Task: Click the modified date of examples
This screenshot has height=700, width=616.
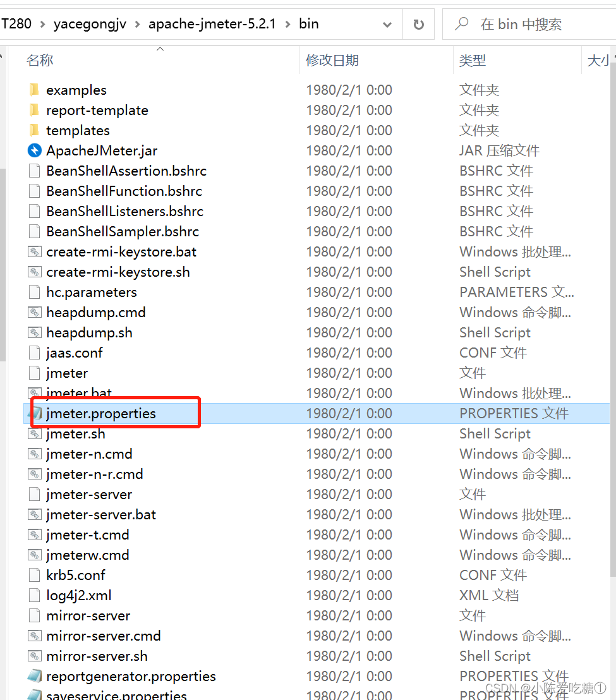Action: (x=349, y=90)
